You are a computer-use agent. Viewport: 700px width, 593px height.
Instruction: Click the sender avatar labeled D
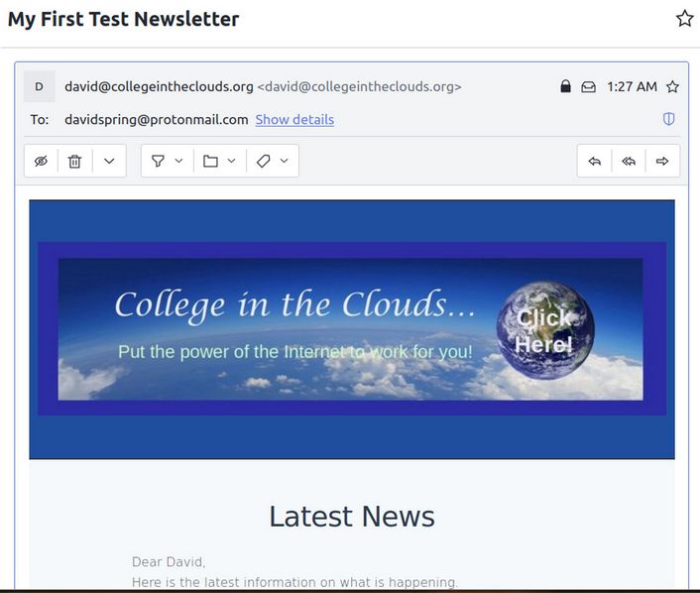(40, 86)
